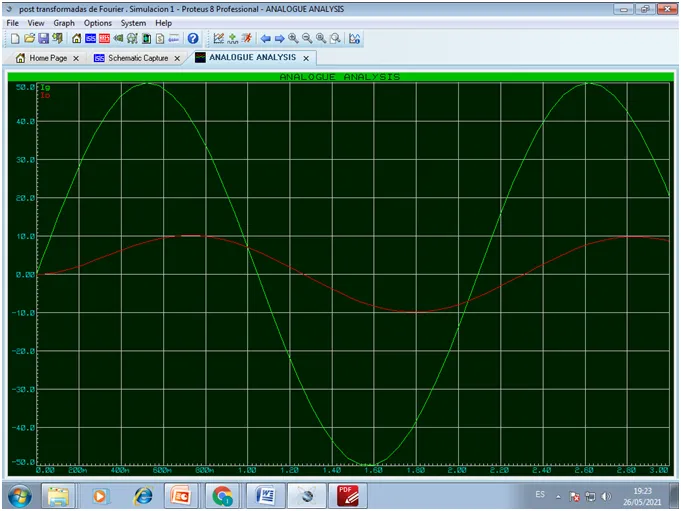
Task: Close the ANALOGUE ANALYSIS tab
Action: 306,58
